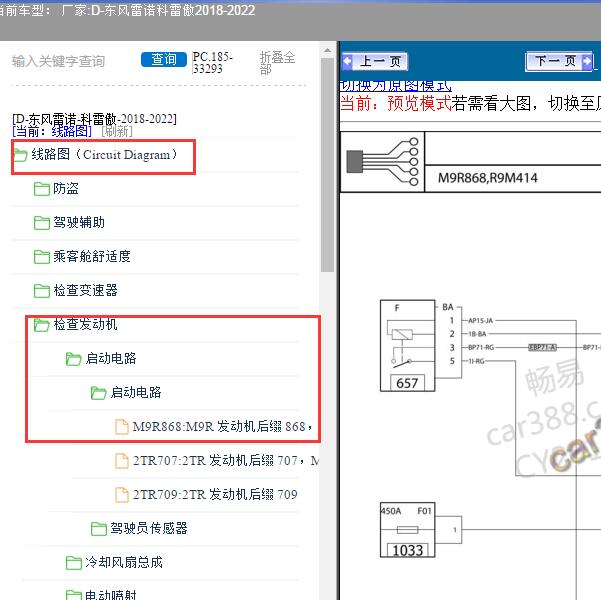
Task: Click the right arrow icon on 下一页
Action: (586, 61)
